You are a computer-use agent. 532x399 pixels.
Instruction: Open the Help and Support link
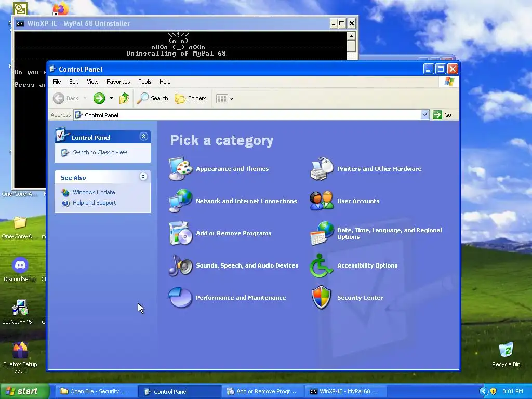(x=94, y=203)
